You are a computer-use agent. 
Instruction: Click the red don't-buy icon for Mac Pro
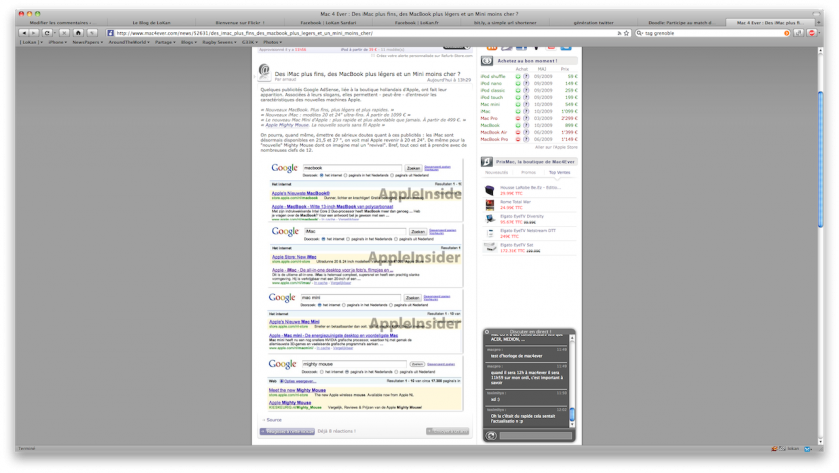(x=517, y=118)
